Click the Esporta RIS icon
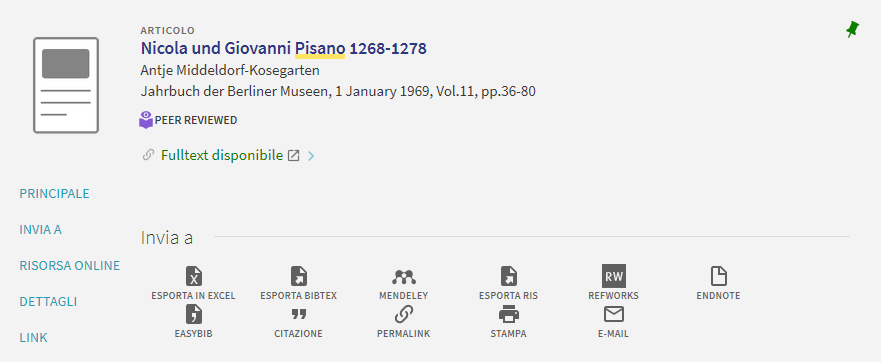The image size is (881, 362). click(x=508, y=277)
